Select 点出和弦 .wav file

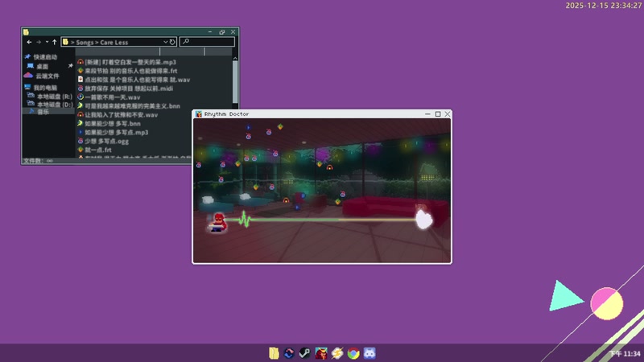[137, 80]
